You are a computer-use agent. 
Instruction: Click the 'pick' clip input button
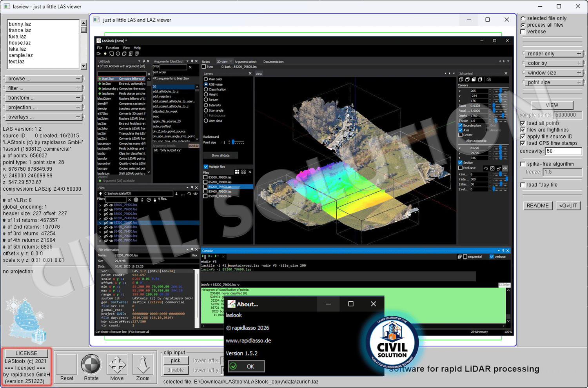(176, 361)
